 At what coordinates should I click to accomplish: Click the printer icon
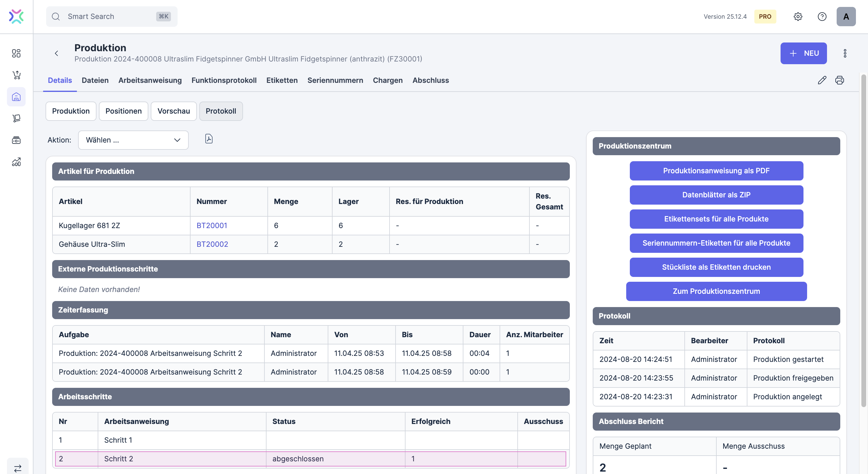point(839,80)
